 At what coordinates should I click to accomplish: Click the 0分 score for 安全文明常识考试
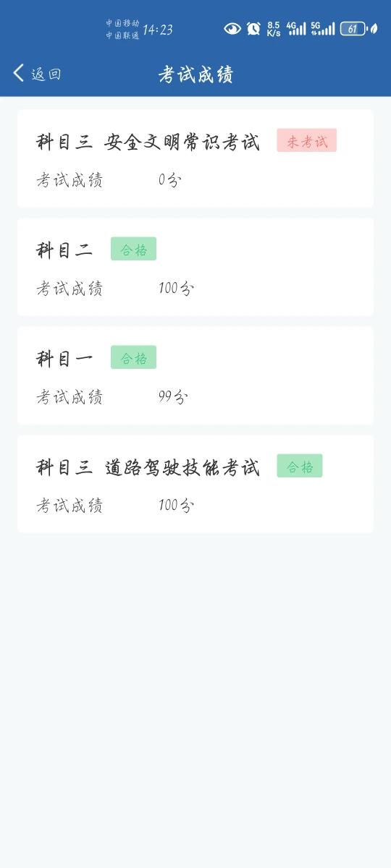click(x=169, y=180)
